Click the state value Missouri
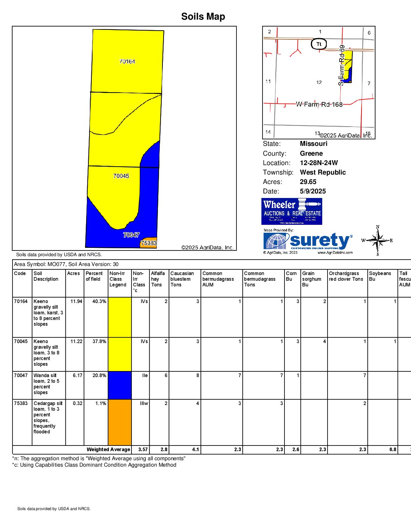The height and width of the screenshot is (532, 411). (x=314, y=144)
